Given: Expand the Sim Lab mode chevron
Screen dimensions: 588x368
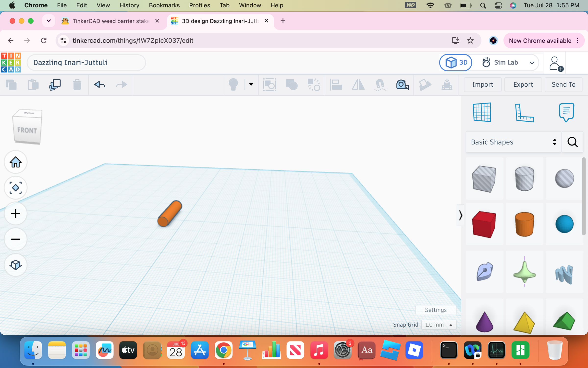Looking at the screenshot, I should click(x=532, y=63).
